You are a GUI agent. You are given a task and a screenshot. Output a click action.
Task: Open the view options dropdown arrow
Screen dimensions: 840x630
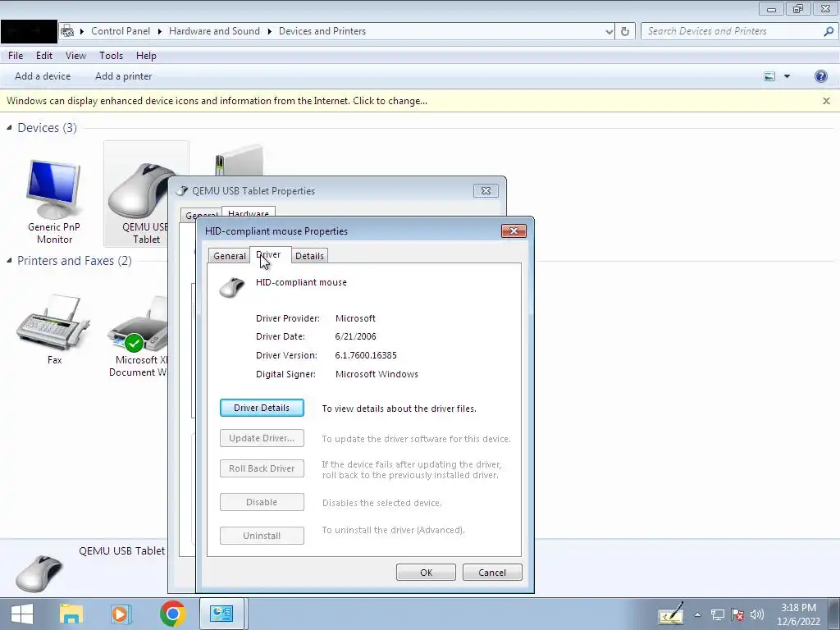(x=787, y=76)
